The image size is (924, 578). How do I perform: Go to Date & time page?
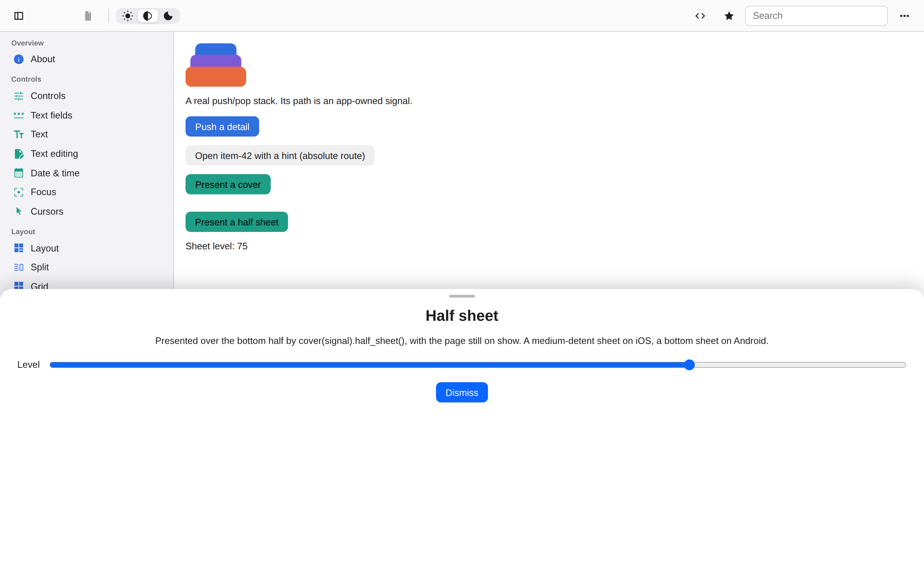(87, 173)
